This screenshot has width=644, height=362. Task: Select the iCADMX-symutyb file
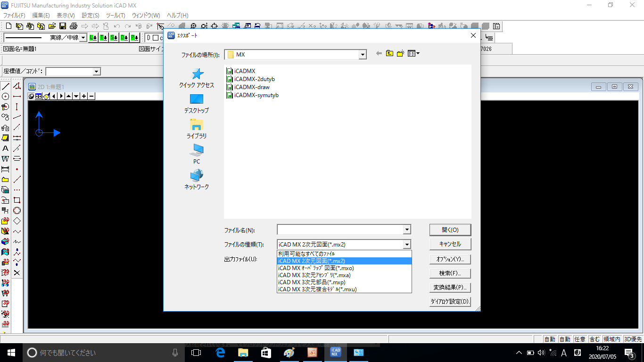pyautogui.click(x=253, y=95)
